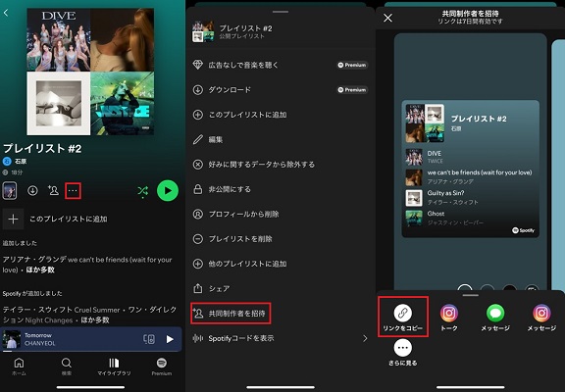Tap the Premium badge beside ダウンロード
The height and width of the screenshot is (392, 565).
(x=352, y=90)
